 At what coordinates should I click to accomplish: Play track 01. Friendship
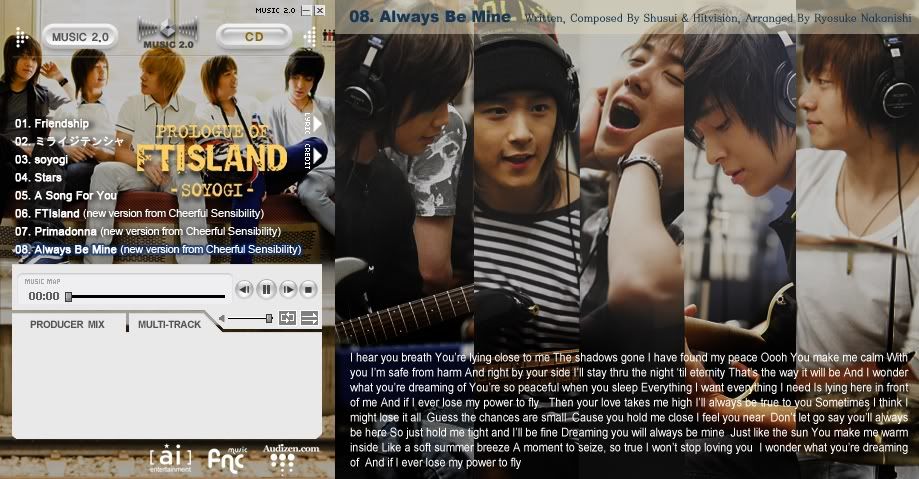point(52,123)
